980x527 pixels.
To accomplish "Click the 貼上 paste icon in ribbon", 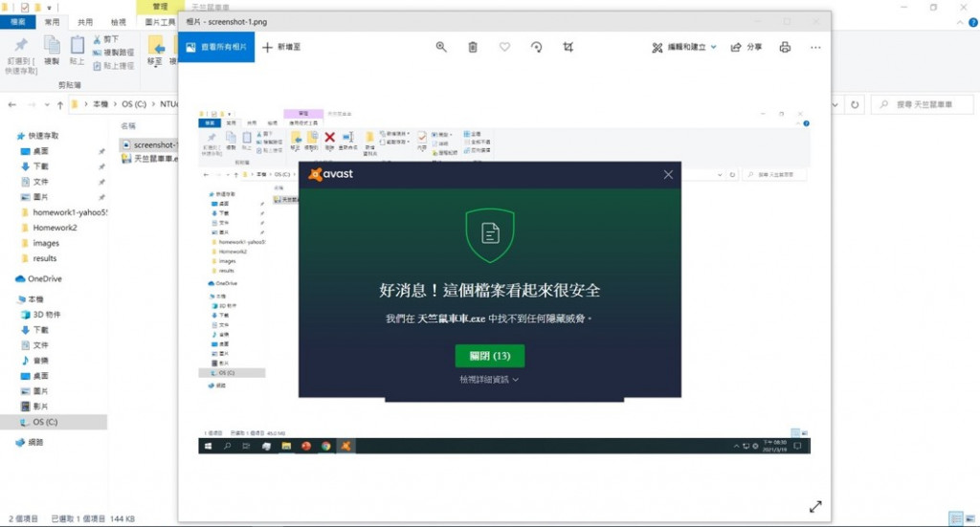I will tap(77, 52).
